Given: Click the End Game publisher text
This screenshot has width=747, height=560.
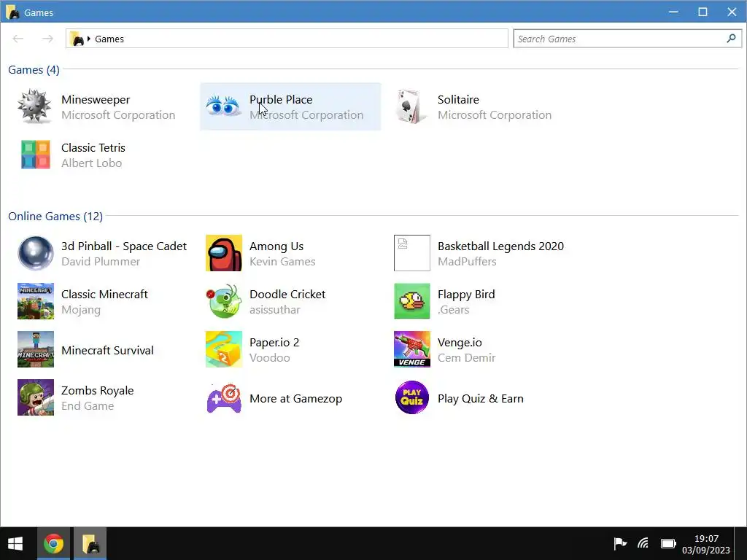Looking at the screenshot, I should coord(88,405).
